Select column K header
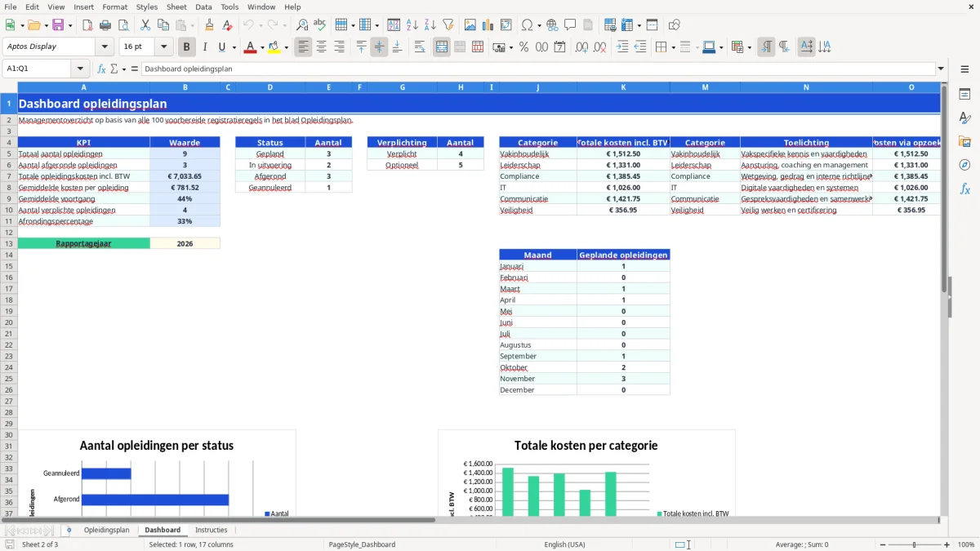 623,87
